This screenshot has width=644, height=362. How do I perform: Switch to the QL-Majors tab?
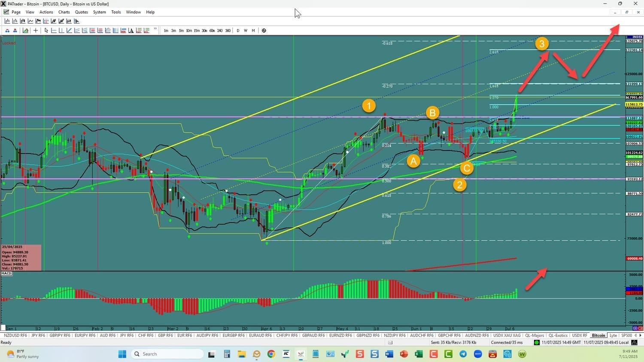coord(534,335)
